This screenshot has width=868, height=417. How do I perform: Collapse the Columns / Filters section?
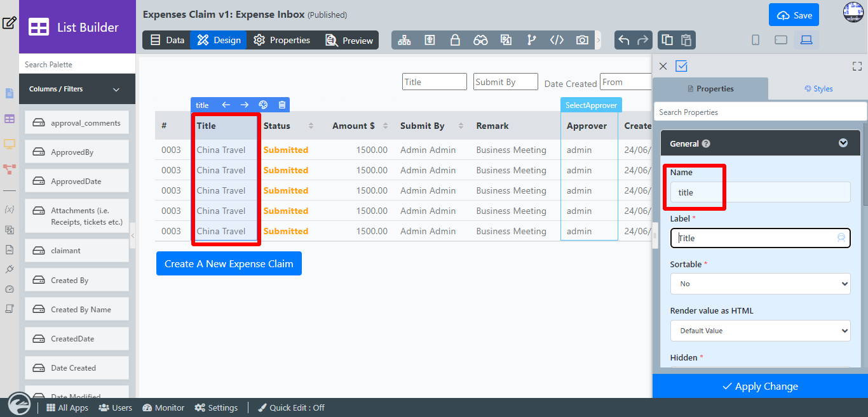coord(116,89)
